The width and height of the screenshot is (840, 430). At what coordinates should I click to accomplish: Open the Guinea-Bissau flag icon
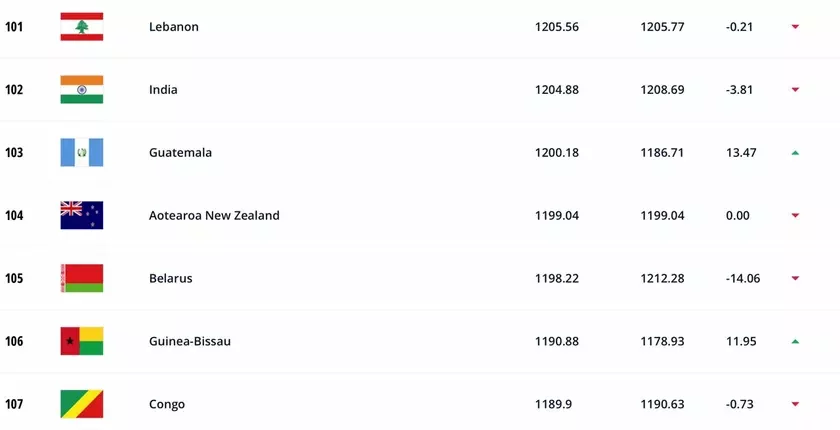tap(81, 341)
